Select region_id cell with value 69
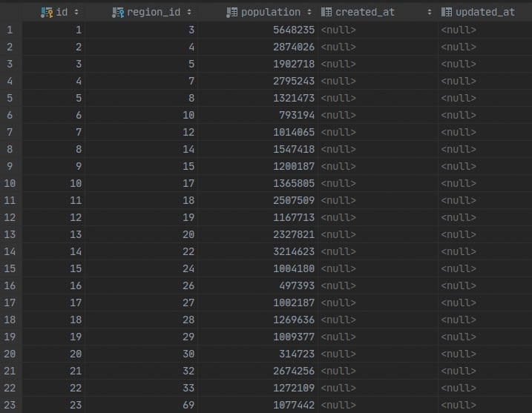Screen dimensions: 532x413 click(x=142, y=405)
